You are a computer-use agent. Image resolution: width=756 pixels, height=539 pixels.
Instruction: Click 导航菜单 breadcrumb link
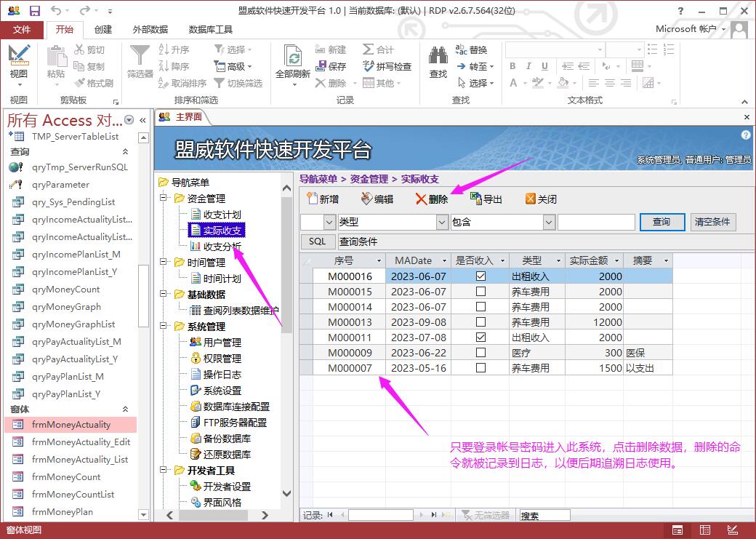click(x=318, y=179)
